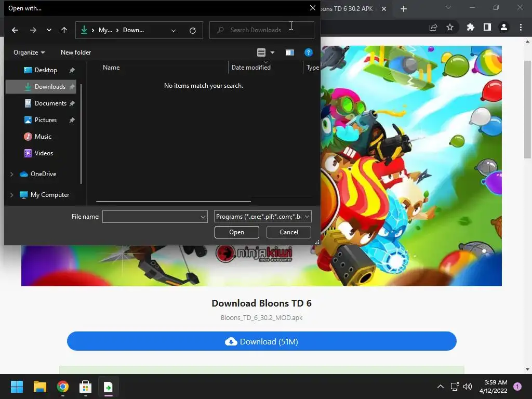
Task: Expand the OneDrive tree node
Action: [12, 174]
